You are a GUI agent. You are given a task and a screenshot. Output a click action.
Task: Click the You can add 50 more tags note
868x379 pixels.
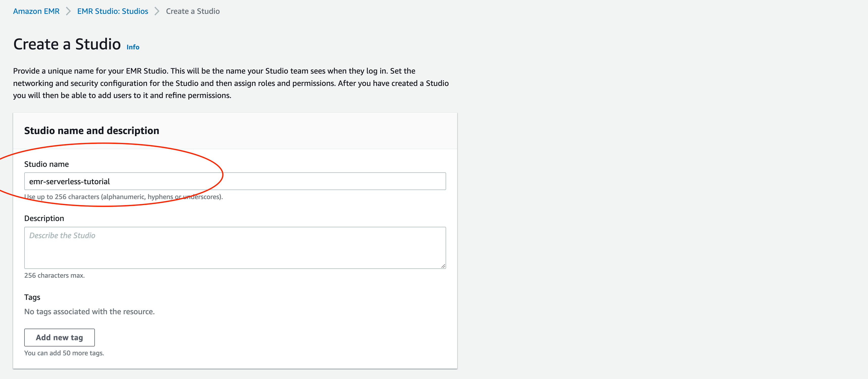(x=64, y=353)
